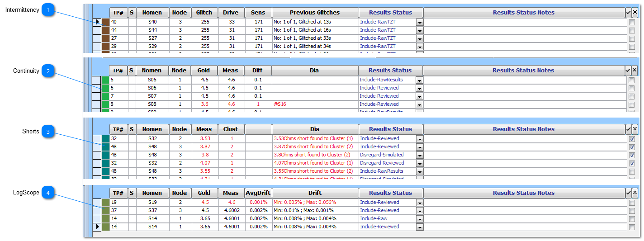This screenshot has width=644, height=241.
Task: Select the red AvgDrift value 0.001%
Action: coord(259,202)
